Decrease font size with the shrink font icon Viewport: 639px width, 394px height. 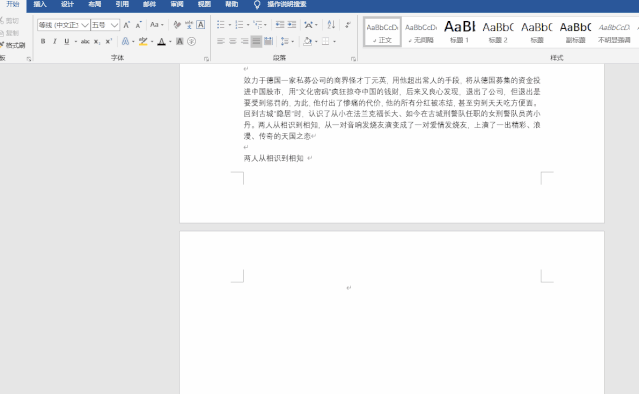[139, 25]
